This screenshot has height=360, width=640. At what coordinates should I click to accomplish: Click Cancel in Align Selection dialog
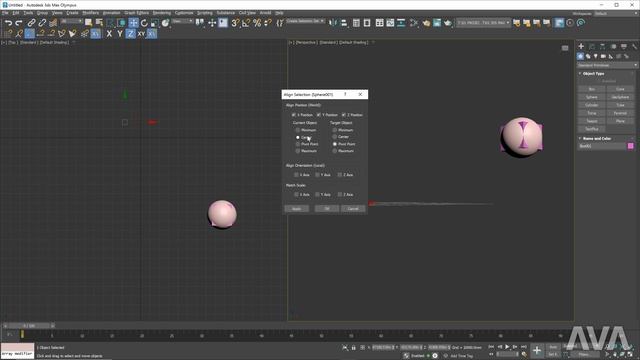click(353, 209)
